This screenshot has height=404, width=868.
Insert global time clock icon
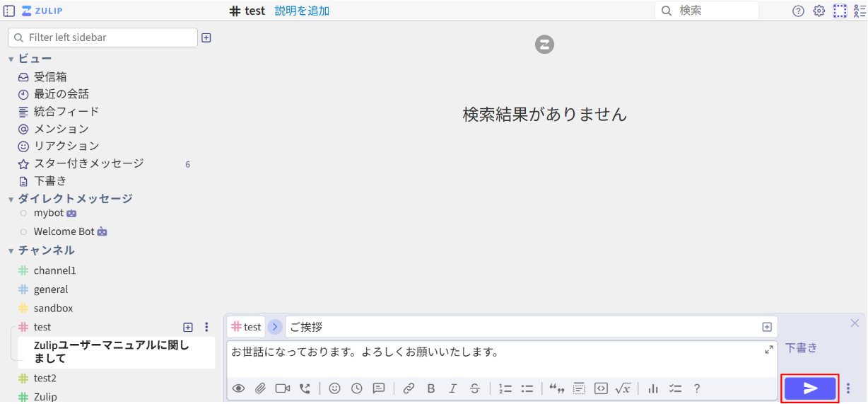(356, 388)
